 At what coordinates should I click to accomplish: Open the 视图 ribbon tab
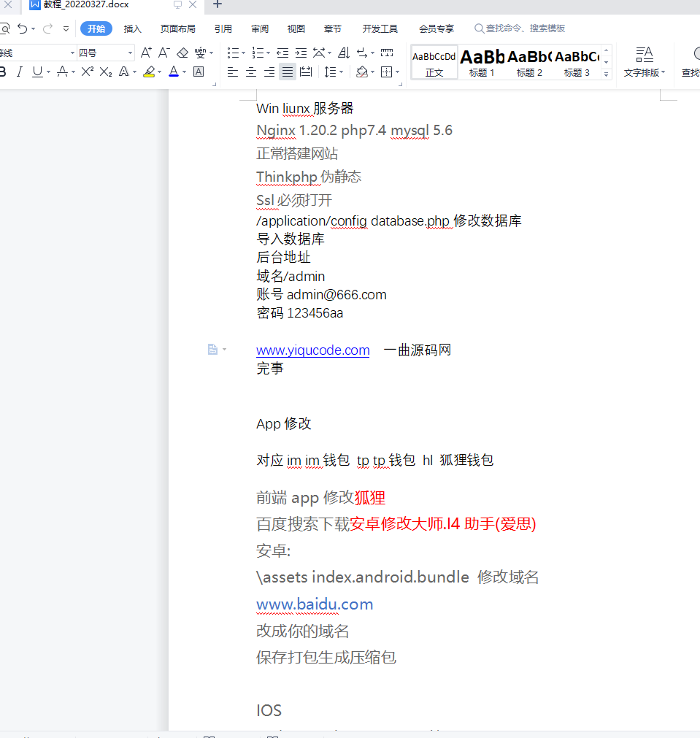click(296, 28)
